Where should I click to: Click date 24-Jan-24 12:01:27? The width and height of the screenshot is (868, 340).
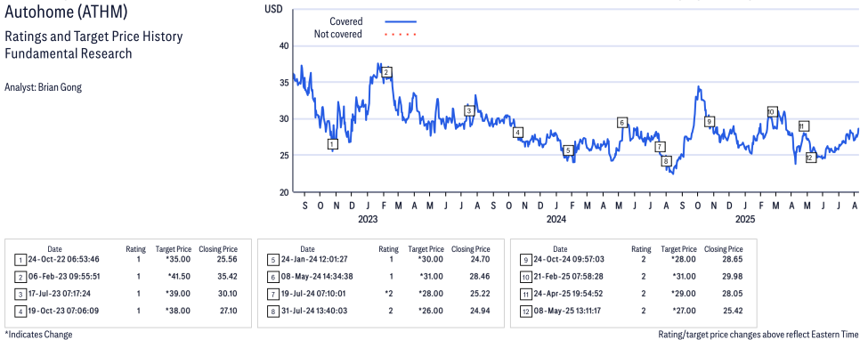315,259
